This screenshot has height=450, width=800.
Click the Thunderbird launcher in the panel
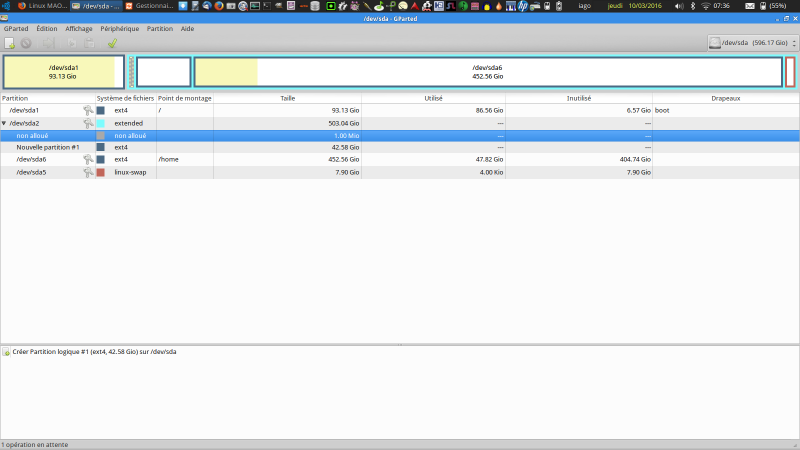coord(207,6)
